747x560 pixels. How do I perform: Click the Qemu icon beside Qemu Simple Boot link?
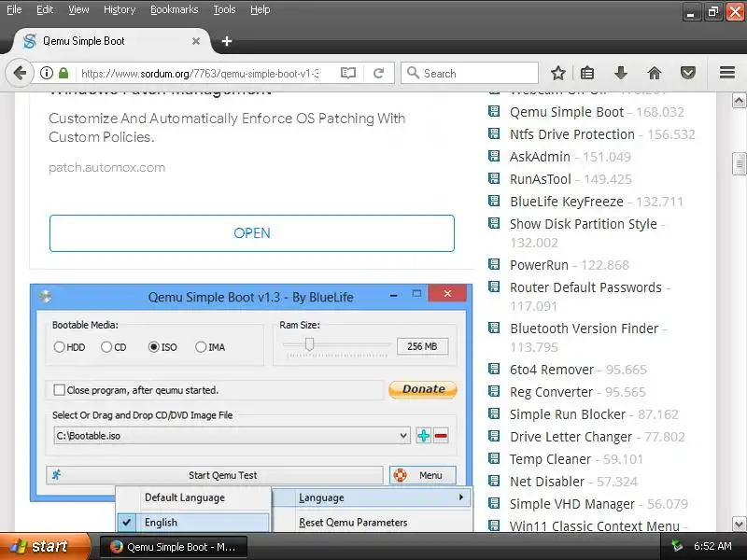coord(494,111)
